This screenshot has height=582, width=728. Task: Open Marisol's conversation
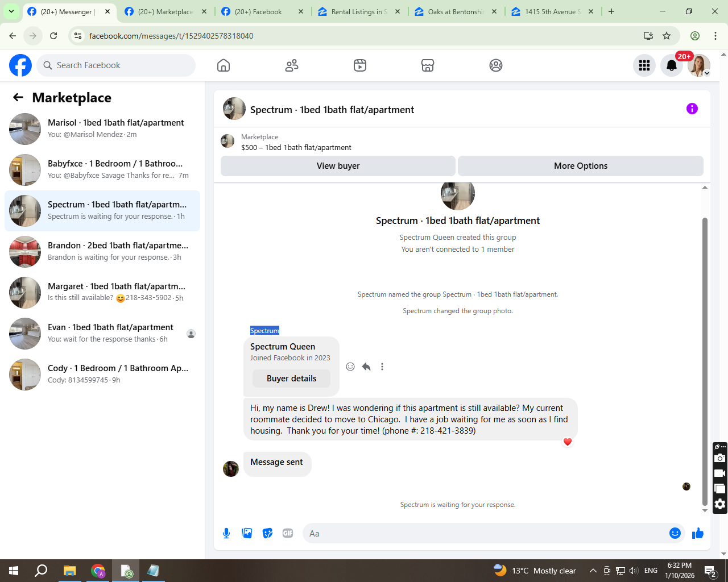click(102, 129)
